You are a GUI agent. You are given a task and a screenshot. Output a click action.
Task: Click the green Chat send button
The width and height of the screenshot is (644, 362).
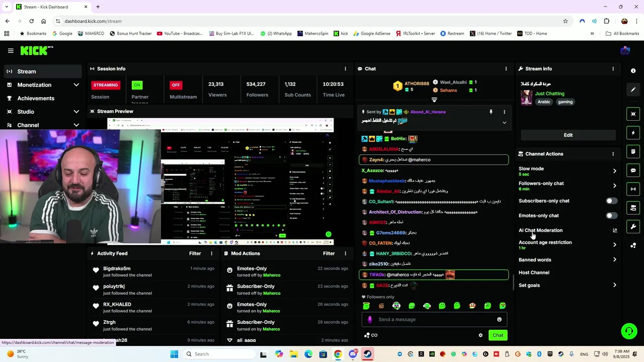click(x=498, y=335)
